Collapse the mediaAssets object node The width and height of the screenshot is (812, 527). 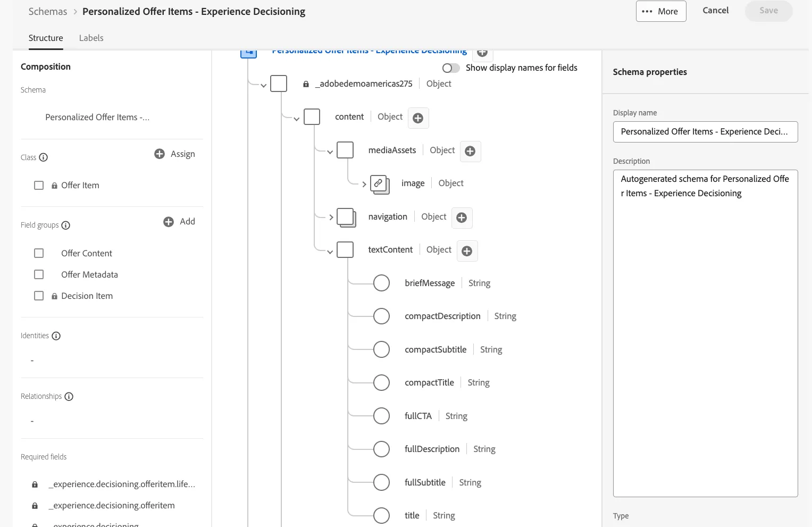pyautogui.click(x=330, y=152)
